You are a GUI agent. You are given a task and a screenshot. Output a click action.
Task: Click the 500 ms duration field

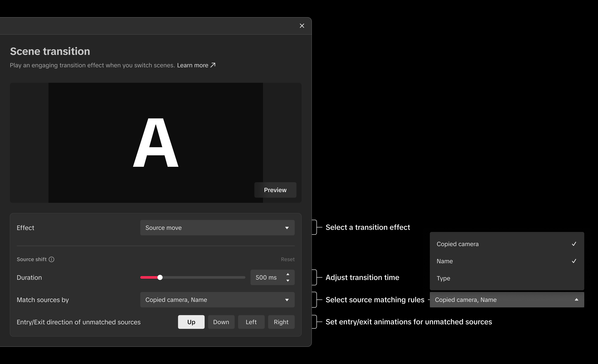(266, 277)
